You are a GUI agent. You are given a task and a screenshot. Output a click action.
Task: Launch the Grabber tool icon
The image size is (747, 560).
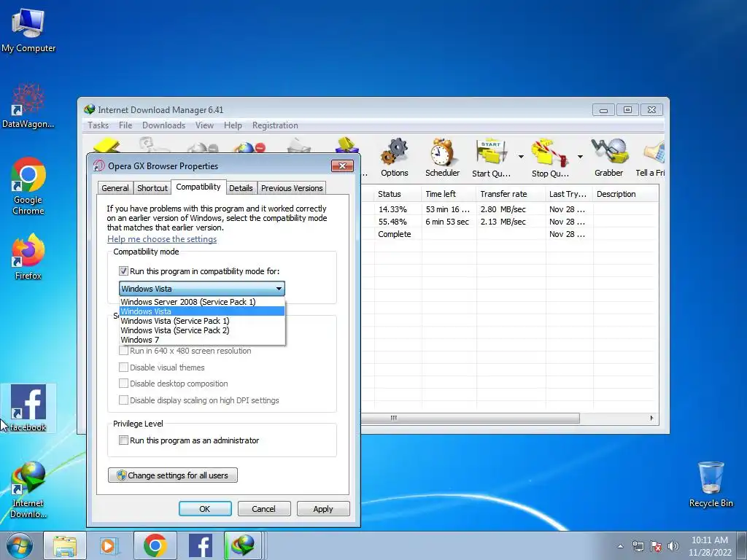(x=609, y=157)
